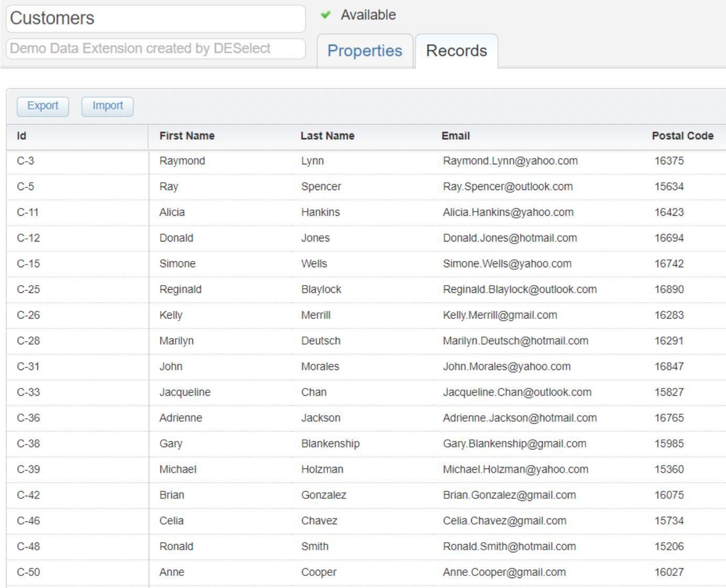Sort by the Last Name column header
The width and height of the screenshot is (726, 588).
(x=327, y=135)
